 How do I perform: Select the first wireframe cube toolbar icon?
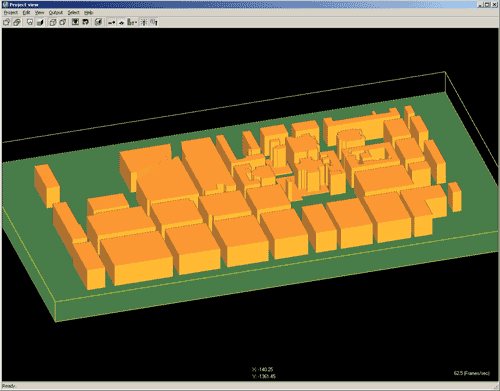pos(53,22)
